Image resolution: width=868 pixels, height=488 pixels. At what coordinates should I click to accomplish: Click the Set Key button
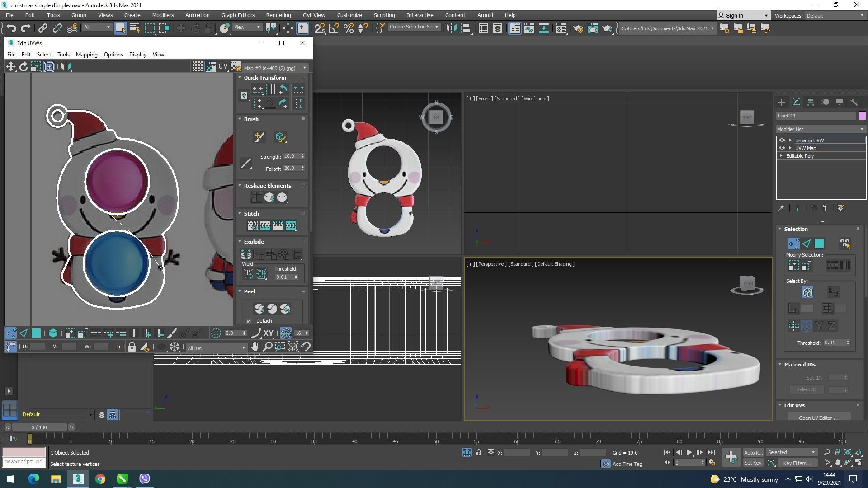click(753, 463)
